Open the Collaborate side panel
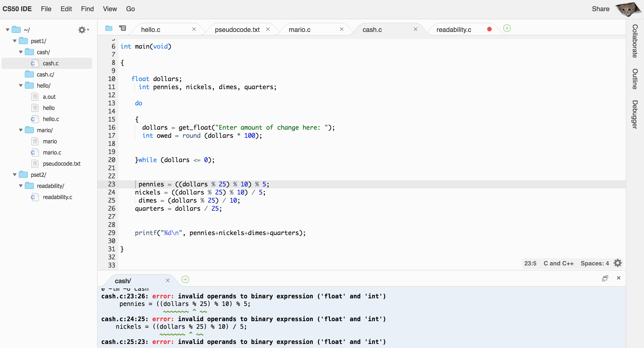Viewport: 644px width, 348px height. click(635, 41)
